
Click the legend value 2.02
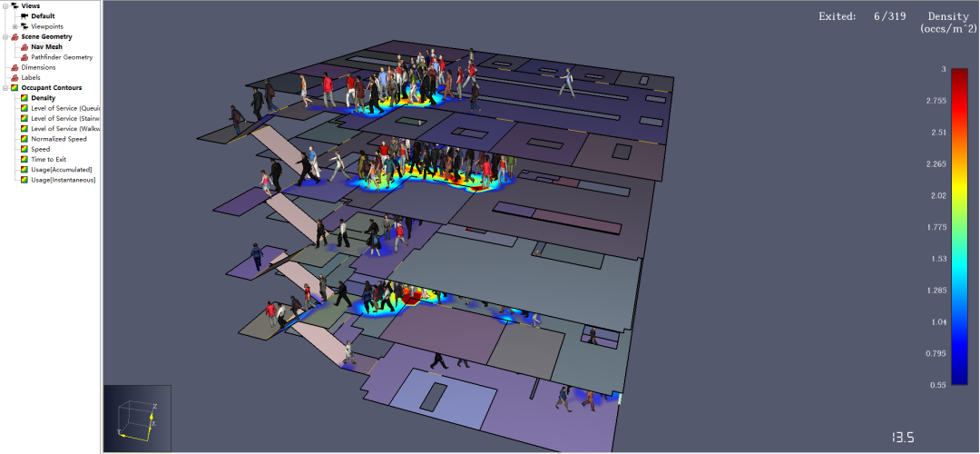(938, 196)
